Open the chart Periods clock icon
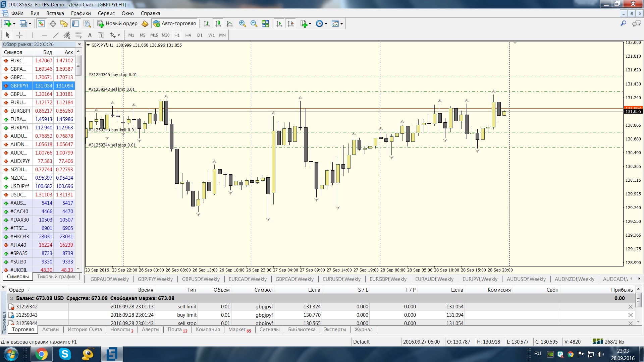The image size is (644, 362). point(319,23)
